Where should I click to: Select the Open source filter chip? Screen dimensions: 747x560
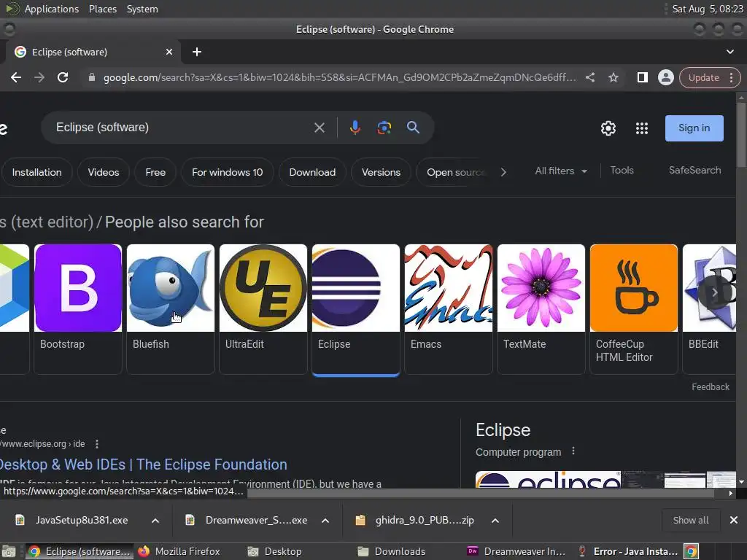(x=452, y=172)
